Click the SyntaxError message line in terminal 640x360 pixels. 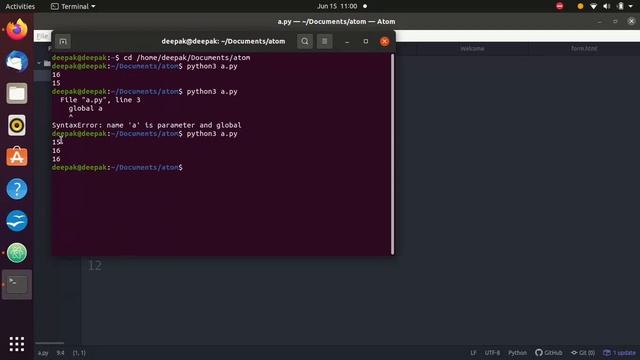pos(147,125)
